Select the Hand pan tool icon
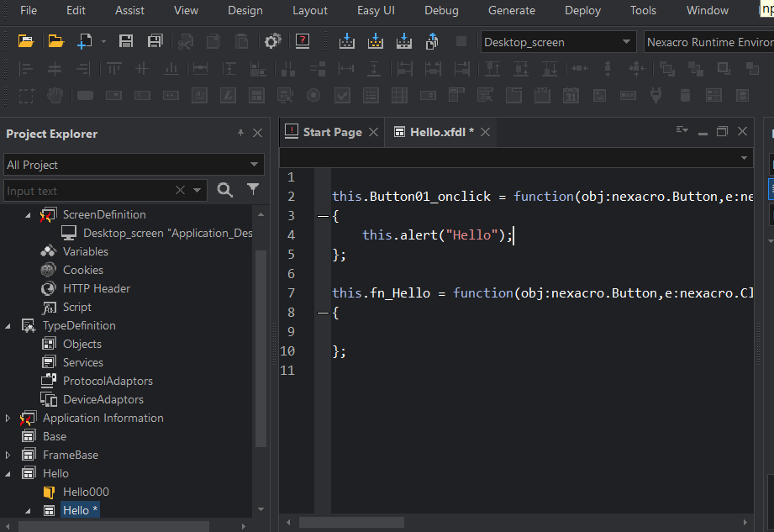The image size is (774, 532). click(x=55, y=95)
